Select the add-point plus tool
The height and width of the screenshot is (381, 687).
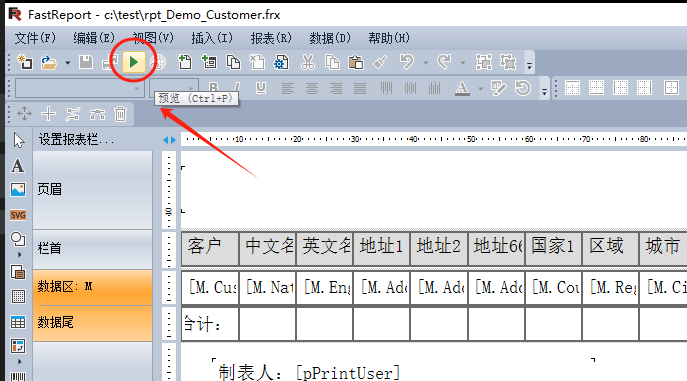tap(49, 114)
